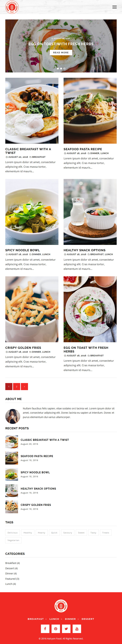Open the Dessert footer menu item
The height and width of the screenshot is (644, 122).
(88, 619)
